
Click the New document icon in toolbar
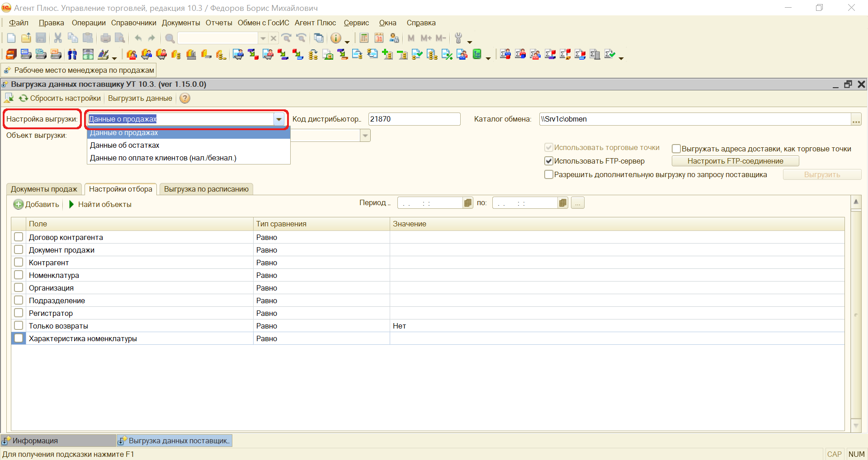11,38
